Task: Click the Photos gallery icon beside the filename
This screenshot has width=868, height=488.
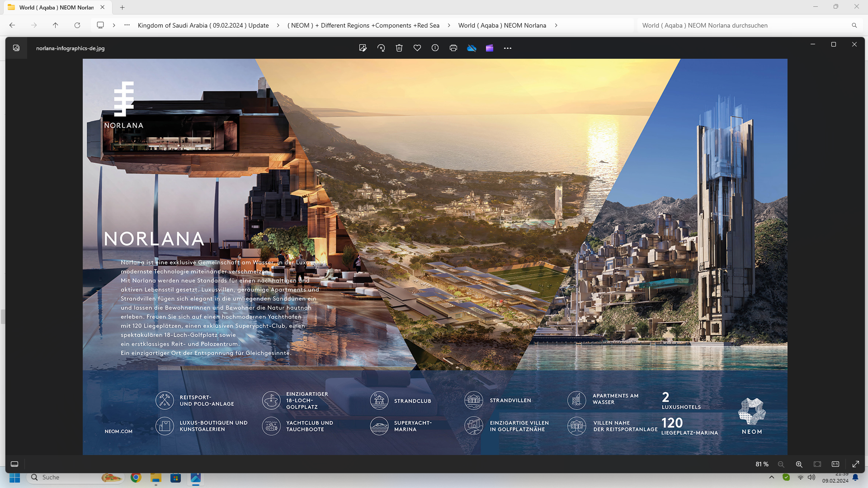Action: click(16, 48)
